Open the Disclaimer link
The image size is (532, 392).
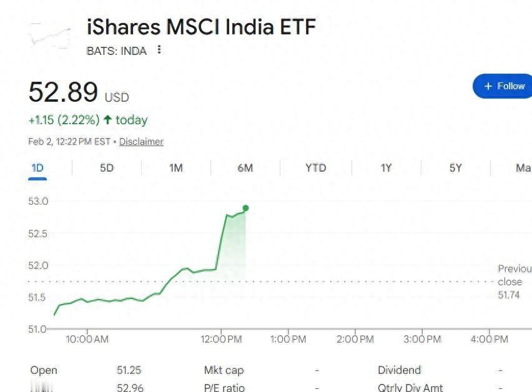[x=141, y=142]
